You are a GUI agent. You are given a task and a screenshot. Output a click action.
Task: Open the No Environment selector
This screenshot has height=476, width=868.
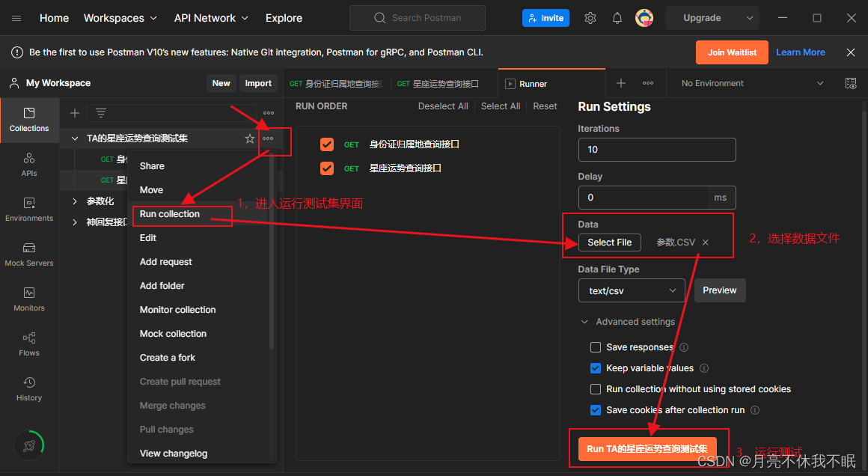(752, 84)
